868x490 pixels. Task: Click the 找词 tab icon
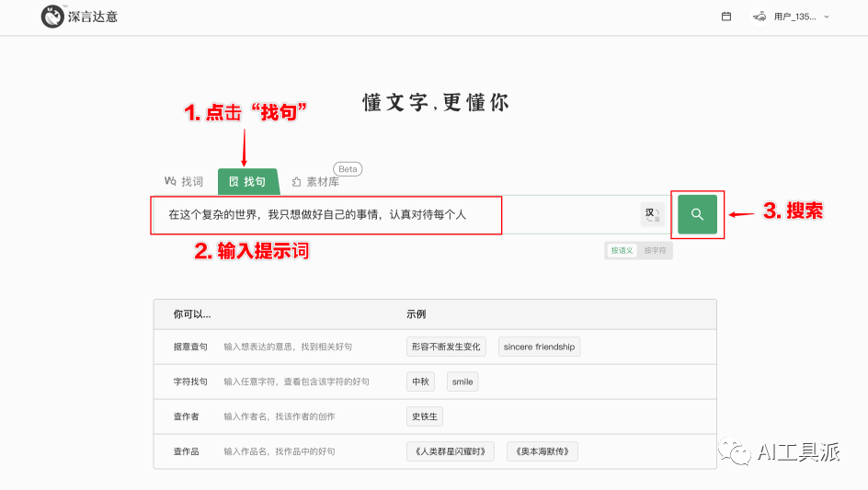[x=170, y=181]
